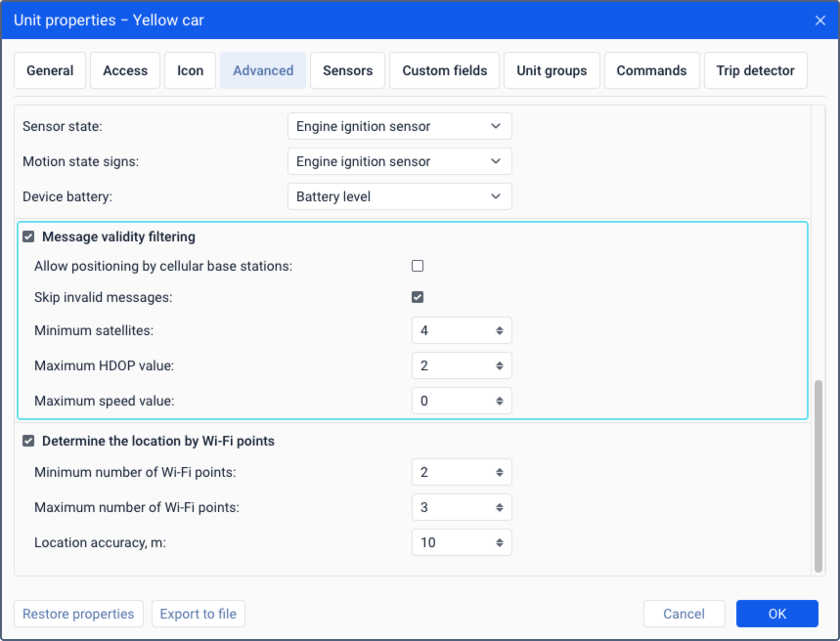The image size is (840, 641).
Task: Click Export to file button
Action: pos(198,614)
